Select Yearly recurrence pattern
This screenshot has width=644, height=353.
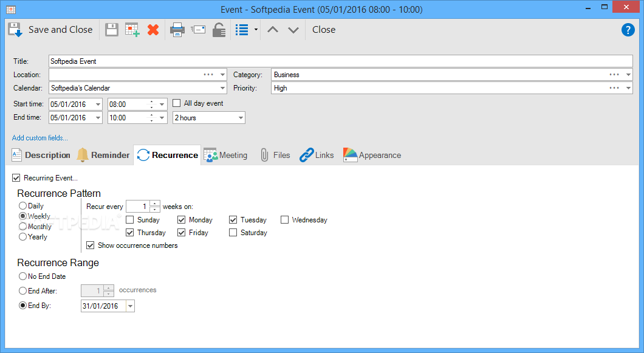coord(22,237)
